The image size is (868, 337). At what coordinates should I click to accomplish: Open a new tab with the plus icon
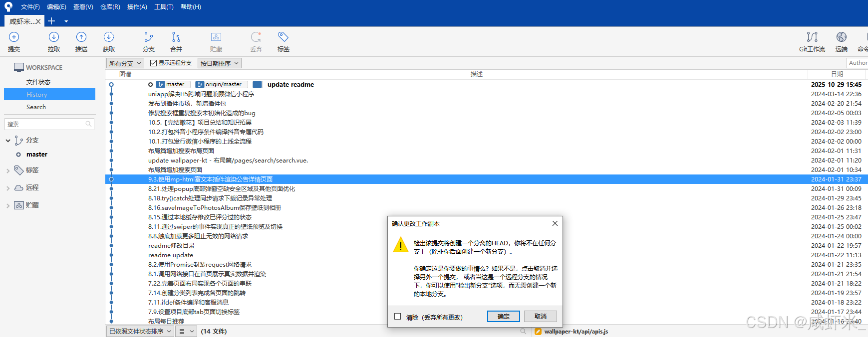[51, 21]
